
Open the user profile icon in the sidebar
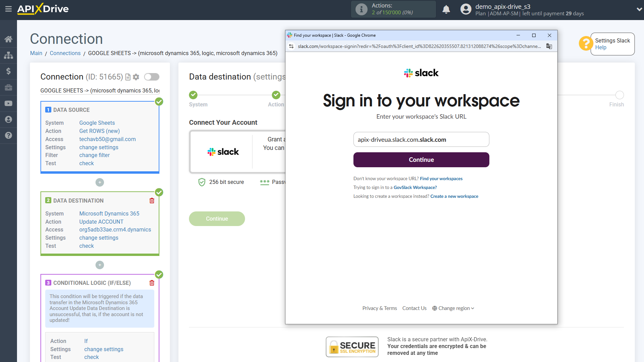(8, 119)
